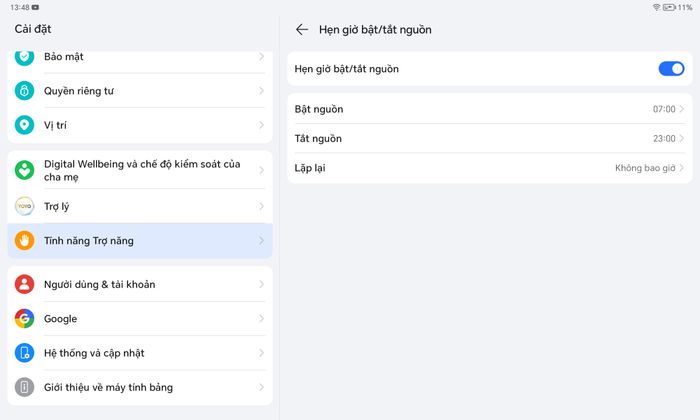This screenshot has width=700, height=420.
Task: Expand Tắt nguồn 23:00 time chevron
Action: (x=682, y=138)
